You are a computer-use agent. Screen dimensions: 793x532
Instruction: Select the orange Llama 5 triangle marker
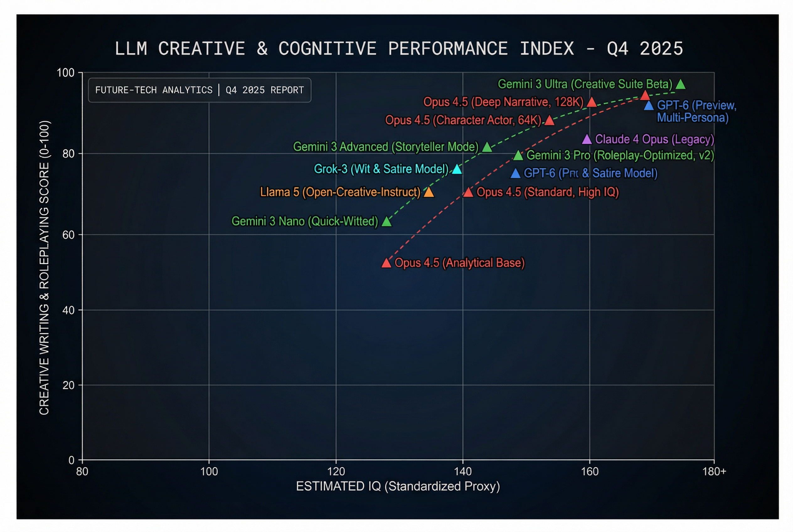(428, 192)
